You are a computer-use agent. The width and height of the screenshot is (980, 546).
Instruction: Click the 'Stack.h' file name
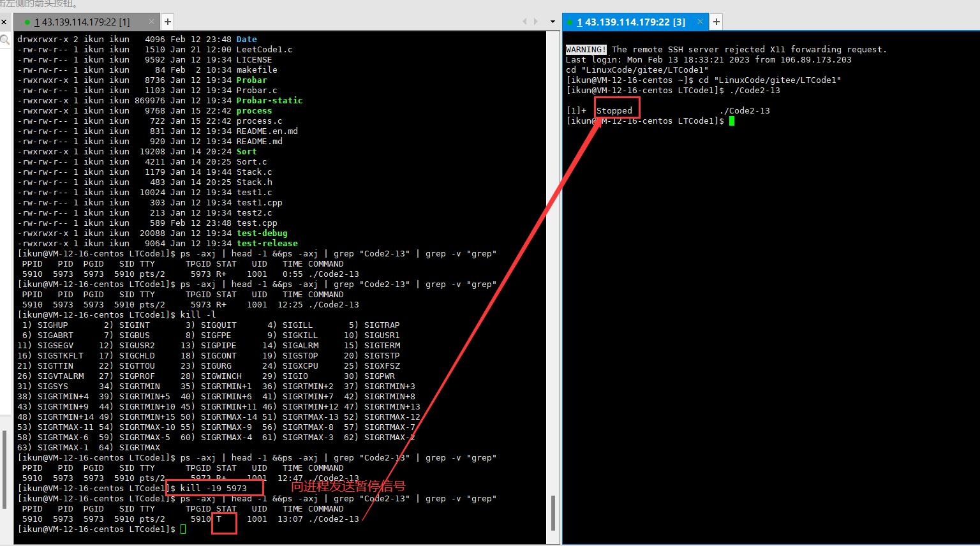(x=255, y=182)
